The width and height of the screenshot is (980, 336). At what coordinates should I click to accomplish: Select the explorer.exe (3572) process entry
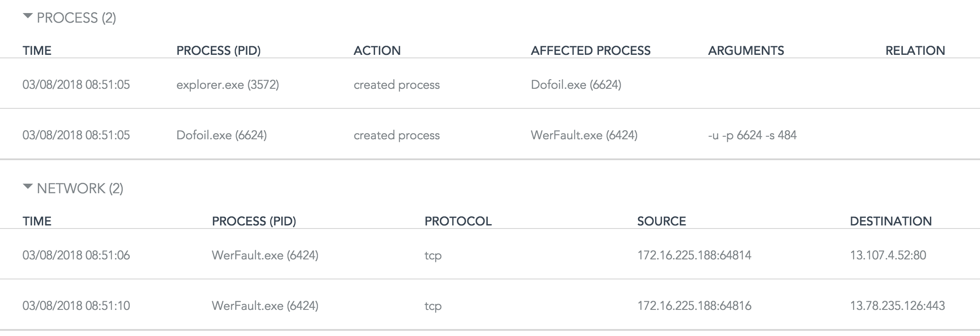click(x=227, y=84)
